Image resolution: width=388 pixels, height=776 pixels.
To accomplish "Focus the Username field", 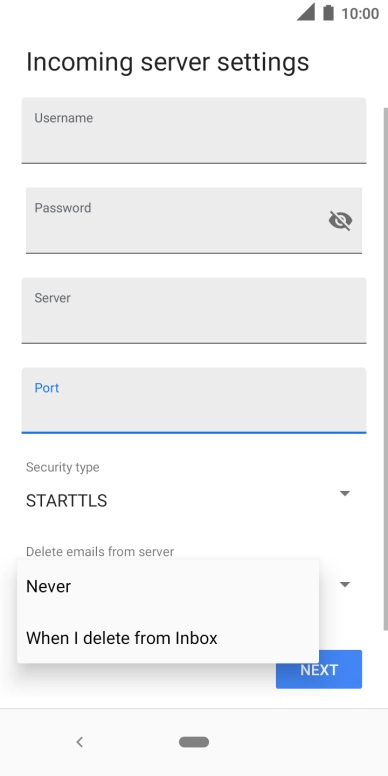I will 194,131.
